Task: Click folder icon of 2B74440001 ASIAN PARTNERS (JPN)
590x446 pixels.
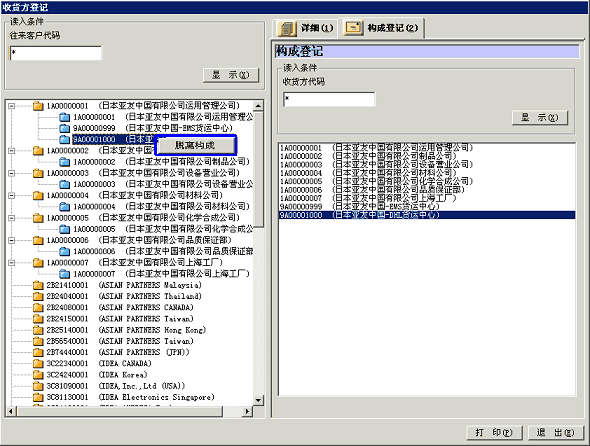Action: [x=38, y=352]
